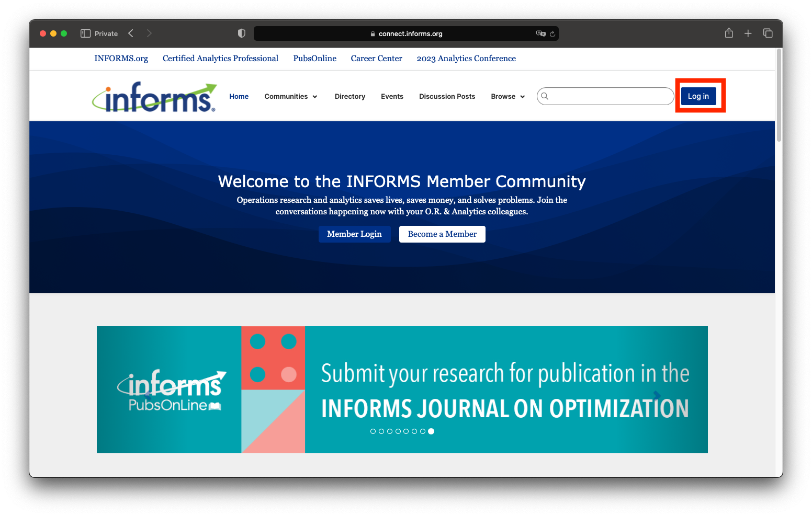The width and height of the screenshot is (812, 516).
Task: Click the Become a Member button
Action: [x=442, y=234]
